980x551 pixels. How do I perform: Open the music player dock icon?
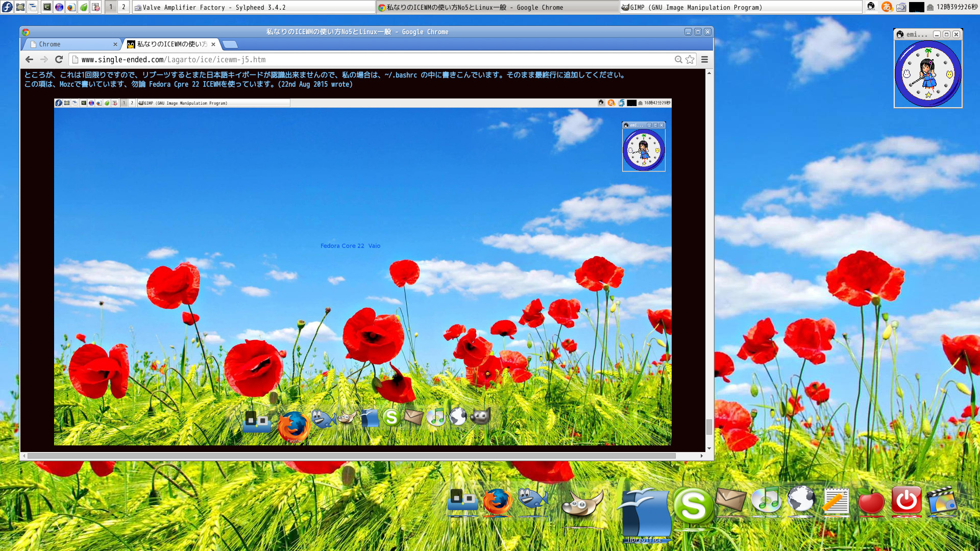(766, 500)
